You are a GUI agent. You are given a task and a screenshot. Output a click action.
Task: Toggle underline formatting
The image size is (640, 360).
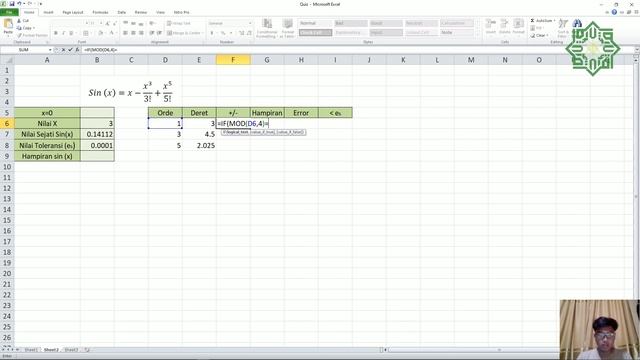pyautogui.click(x=71, y=33)
